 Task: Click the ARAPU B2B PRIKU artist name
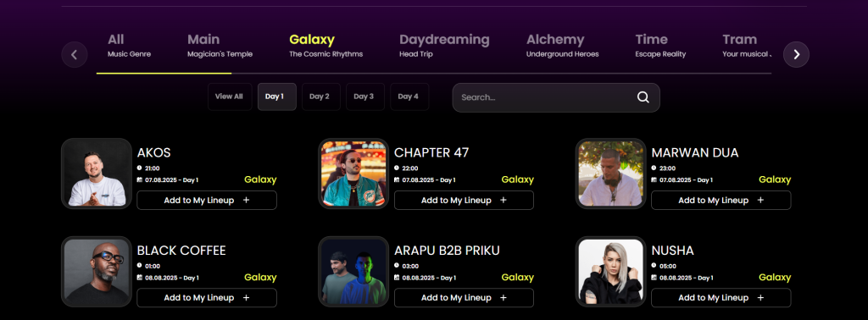click(447, 251)
